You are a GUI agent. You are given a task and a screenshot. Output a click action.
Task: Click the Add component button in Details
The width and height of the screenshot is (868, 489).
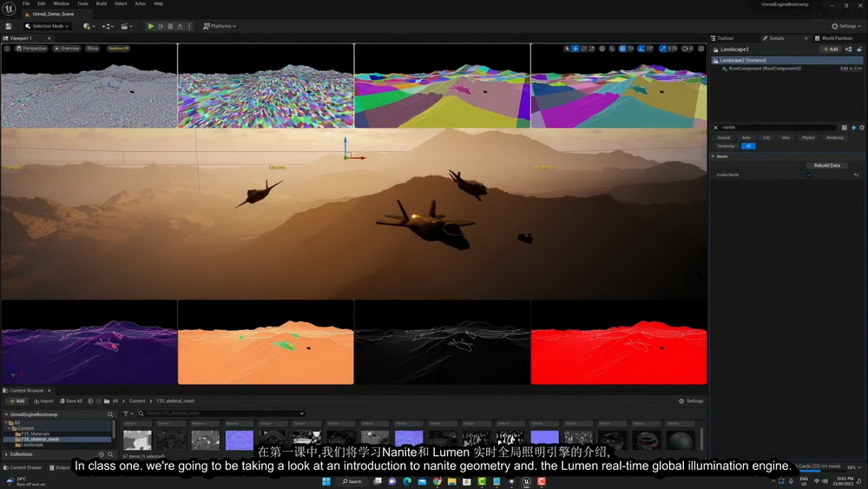[x=831, y=50]
